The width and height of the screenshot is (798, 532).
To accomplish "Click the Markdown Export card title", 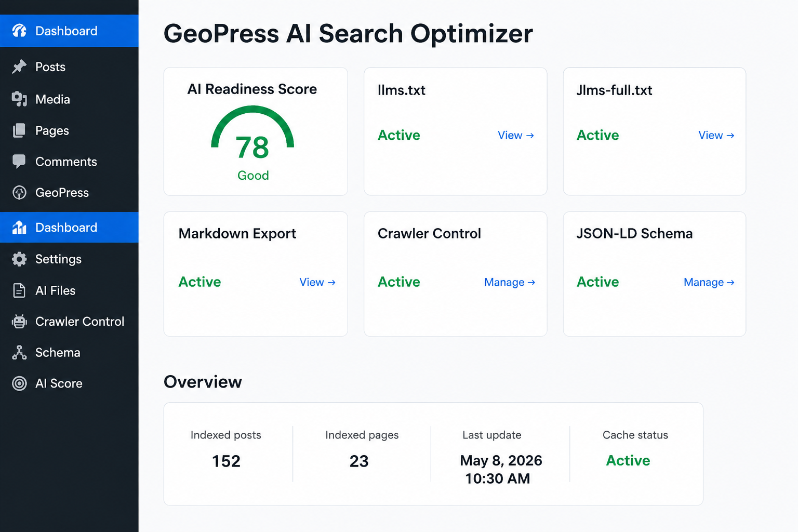I will (x=237, y=234).
